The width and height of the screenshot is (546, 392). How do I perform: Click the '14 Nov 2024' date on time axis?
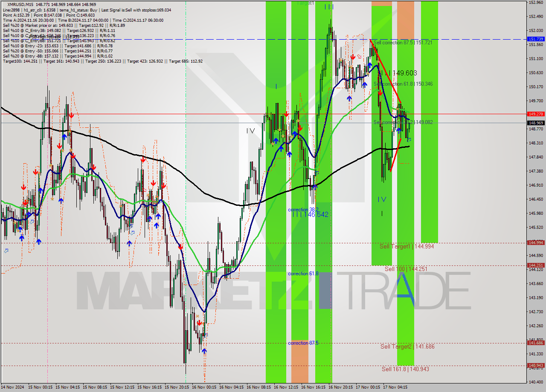[x=13, y=388]
